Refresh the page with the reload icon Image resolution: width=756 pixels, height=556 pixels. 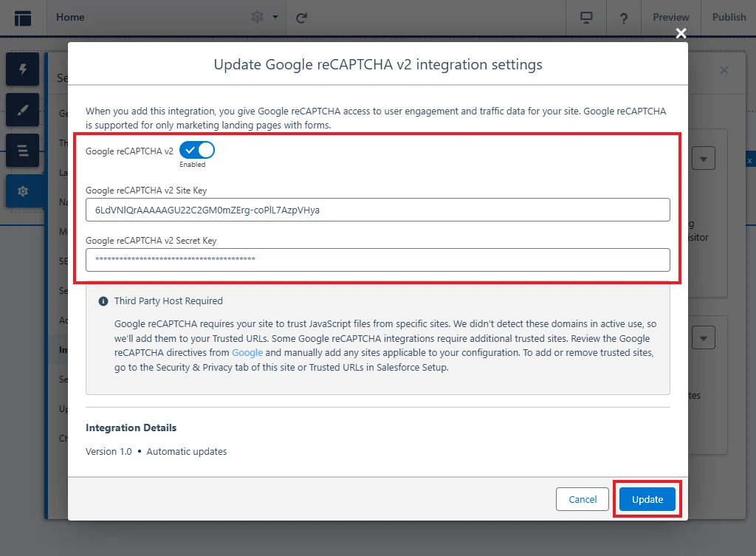301,18
